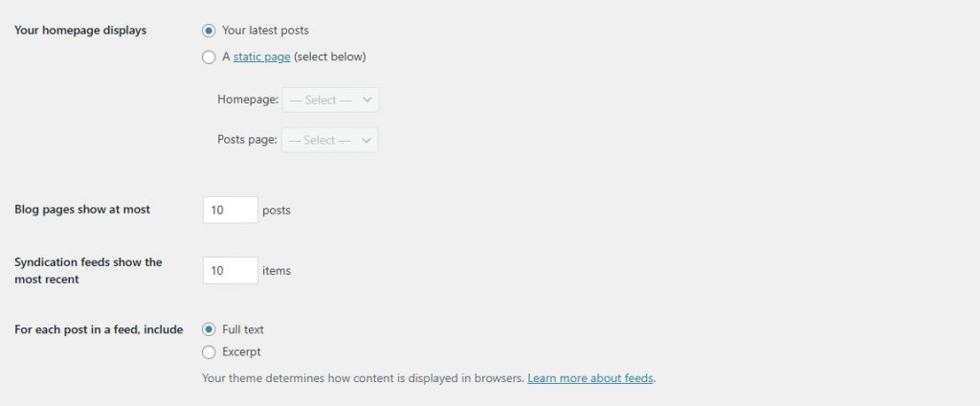Screen dimensions: 980x406
Task: Click the "For each post in a feed, include" heading
Action: tap(99, 329)
